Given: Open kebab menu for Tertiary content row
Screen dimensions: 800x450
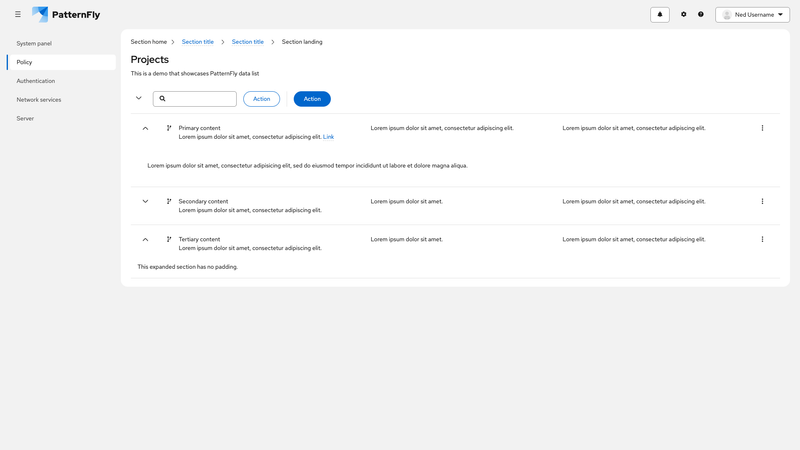Looking at the screenshot, I should pos(762,239).
